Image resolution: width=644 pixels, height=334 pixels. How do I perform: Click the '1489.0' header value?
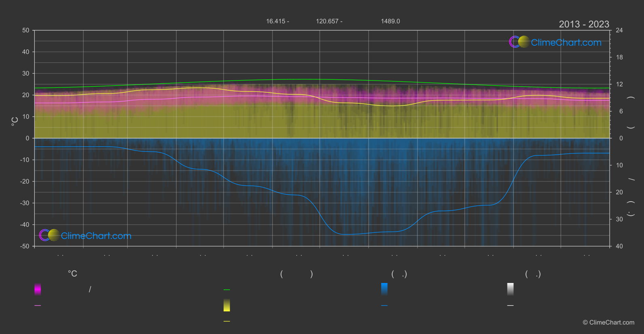coord(391,21)
